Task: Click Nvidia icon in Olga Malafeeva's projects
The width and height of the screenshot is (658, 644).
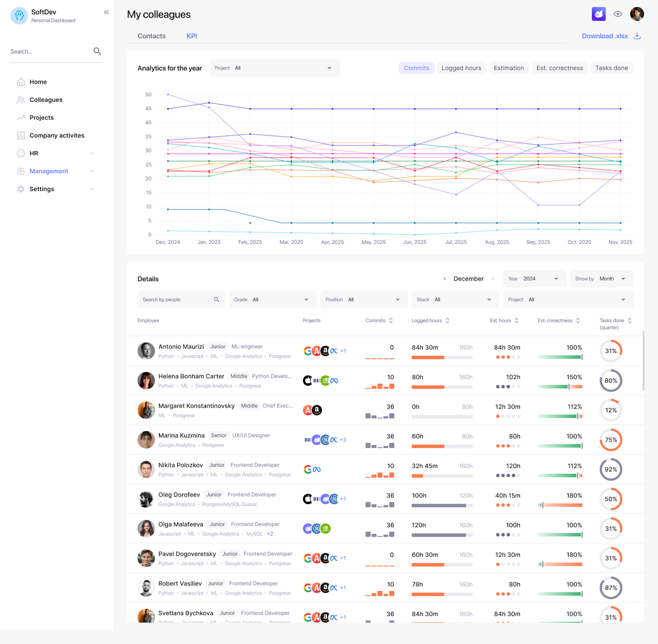Action: tap(325, 528)
